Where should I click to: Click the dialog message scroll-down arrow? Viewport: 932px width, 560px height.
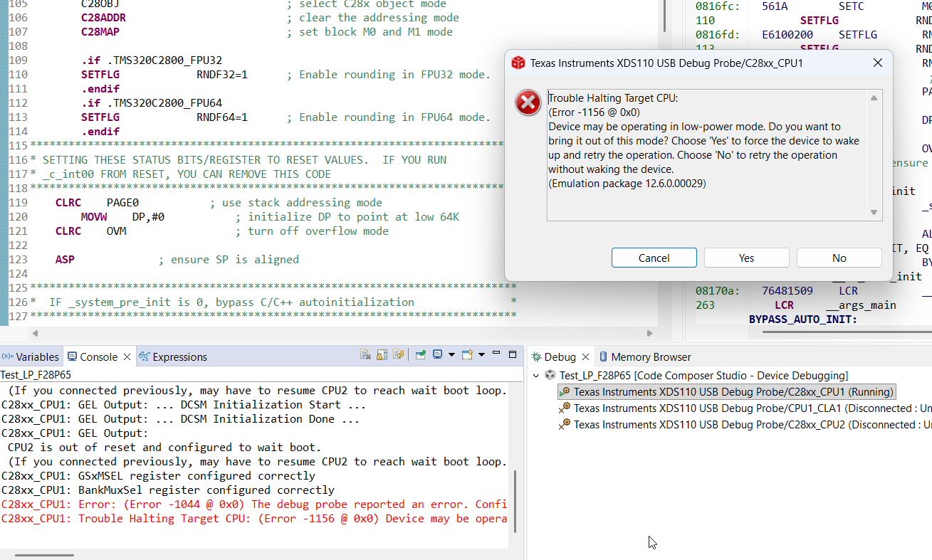[874, 212]
